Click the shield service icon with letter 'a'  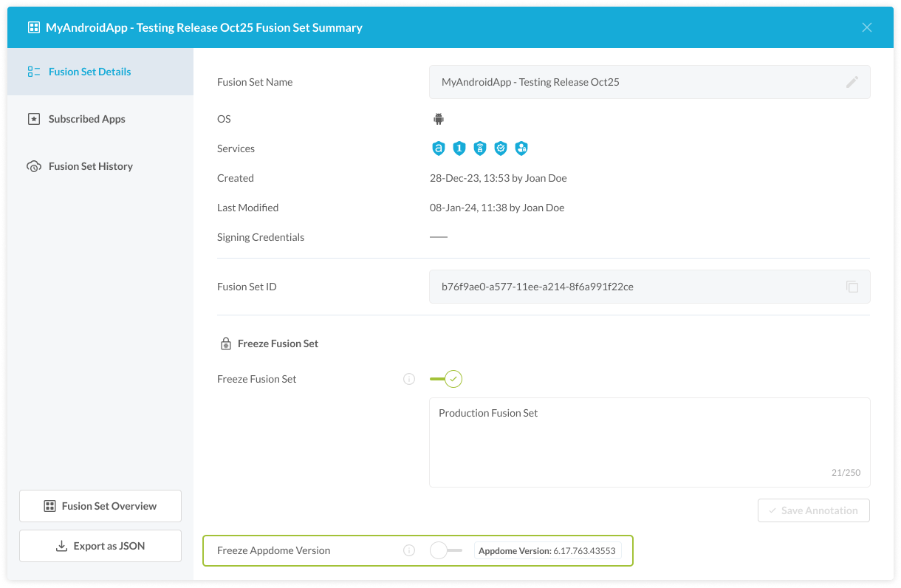tap(438, 148)
